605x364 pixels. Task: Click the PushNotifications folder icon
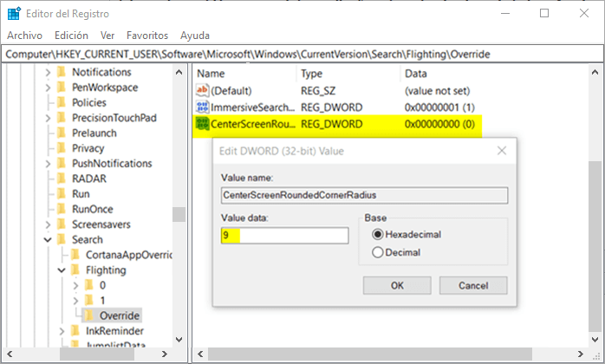click(x=61, y=163)
